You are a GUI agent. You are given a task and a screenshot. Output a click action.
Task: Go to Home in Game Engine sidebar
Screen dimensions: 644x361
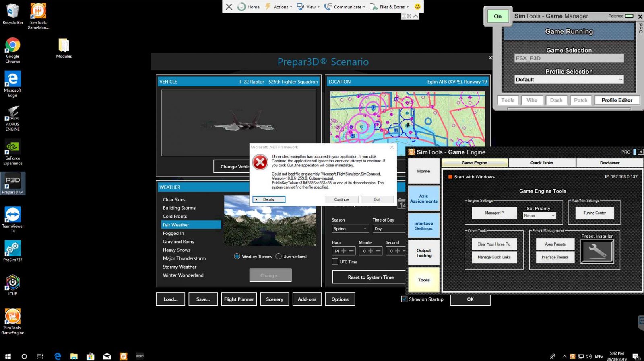tap(424, 171)
